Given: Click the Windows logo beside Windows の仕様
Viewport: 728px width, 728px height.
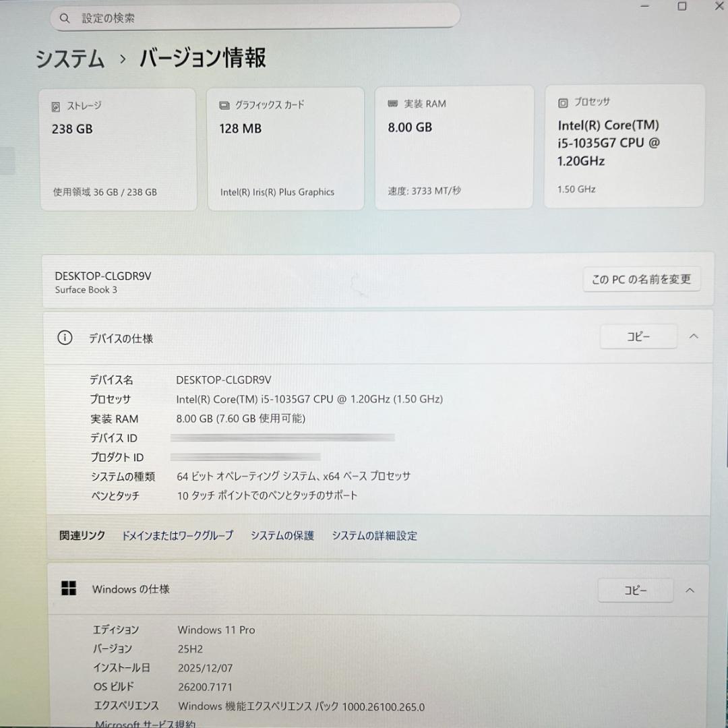Looking at the screenshot, I should 68,588.
